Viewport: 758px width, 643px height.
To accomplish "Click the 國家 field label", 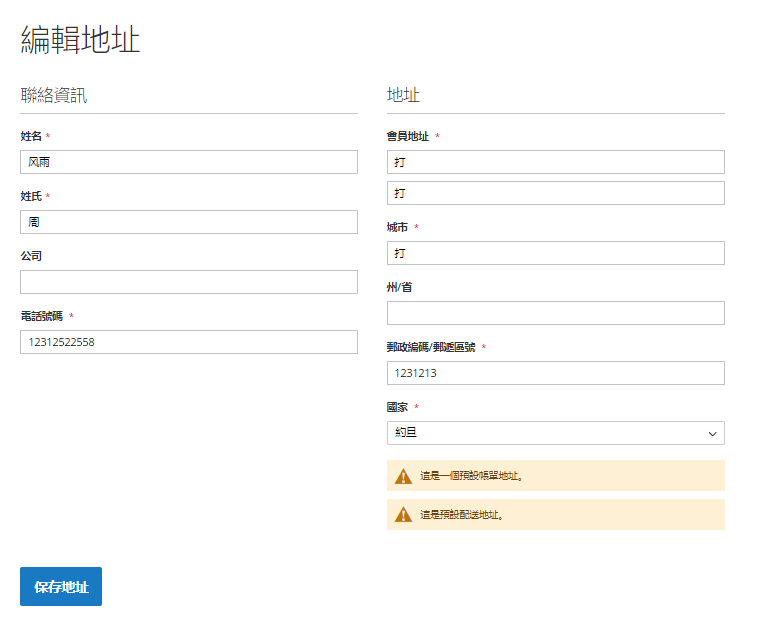I will point(397,407).
